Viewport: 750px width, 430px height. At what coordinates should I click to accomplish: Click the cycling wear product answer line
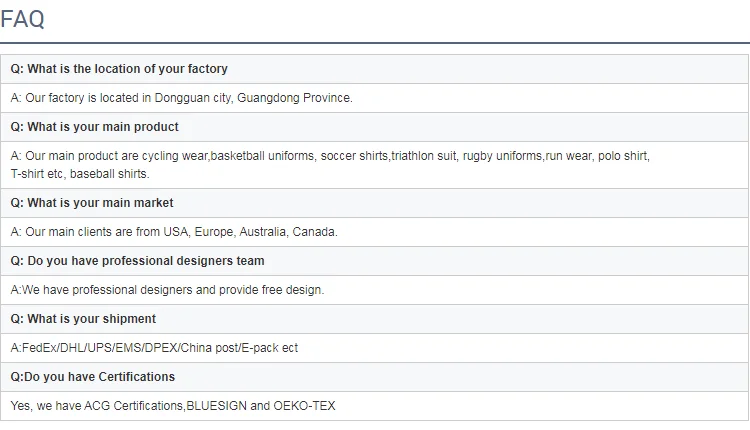click(330, 156)
